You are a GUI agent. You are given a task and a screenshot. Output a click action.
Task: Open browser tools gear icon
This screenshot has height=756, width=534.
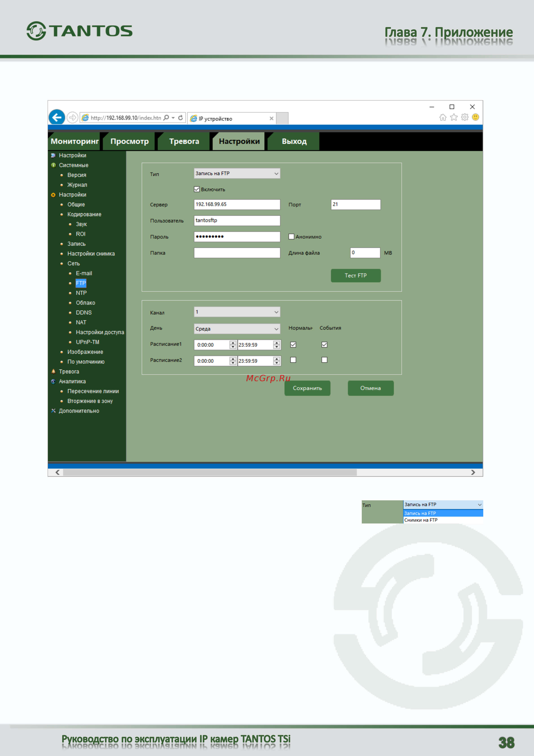[x=465, y=117]
